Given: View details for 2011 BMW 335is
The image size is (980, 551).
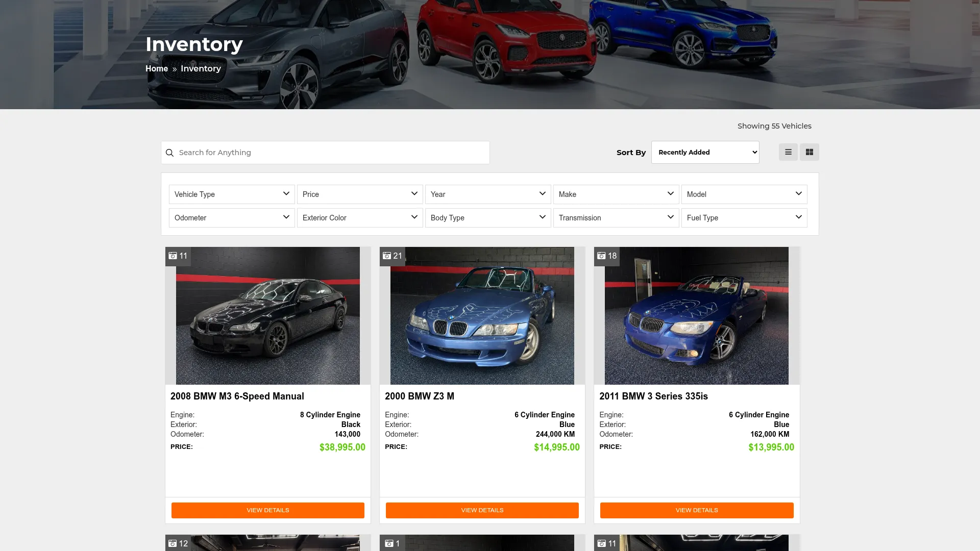Looking at the screenshot, I should coord(697,510).
